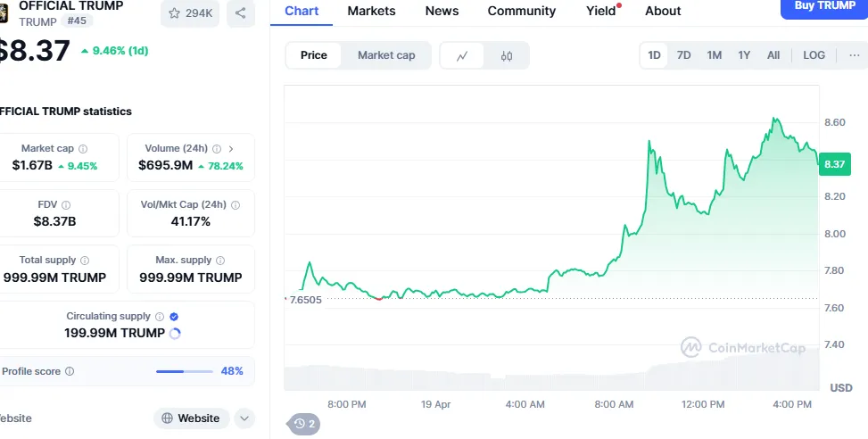Click the $8.37 price heading
Screen dimensions: 868x439
[34, 51]
